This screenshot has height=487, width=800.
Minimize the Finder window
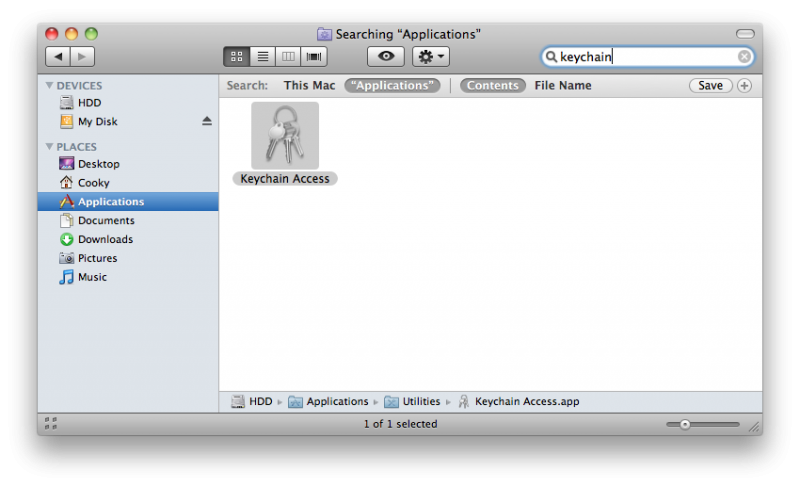(x=71, y=34)
